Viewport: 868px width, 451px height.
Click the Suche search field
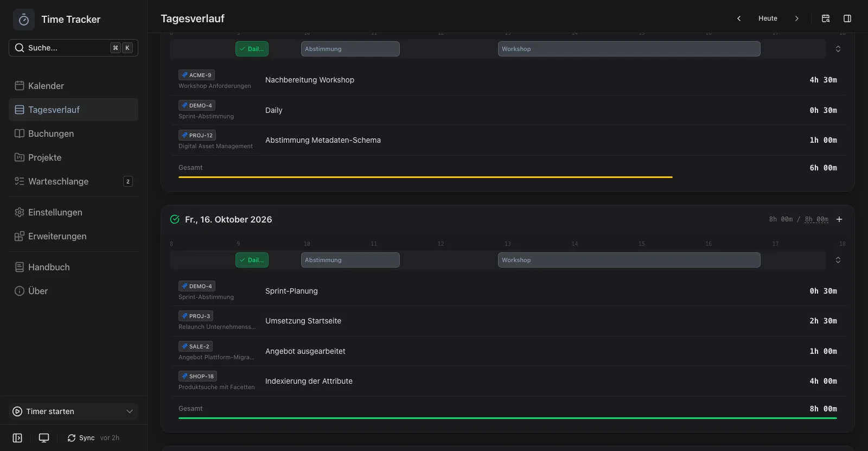[73, 48]
